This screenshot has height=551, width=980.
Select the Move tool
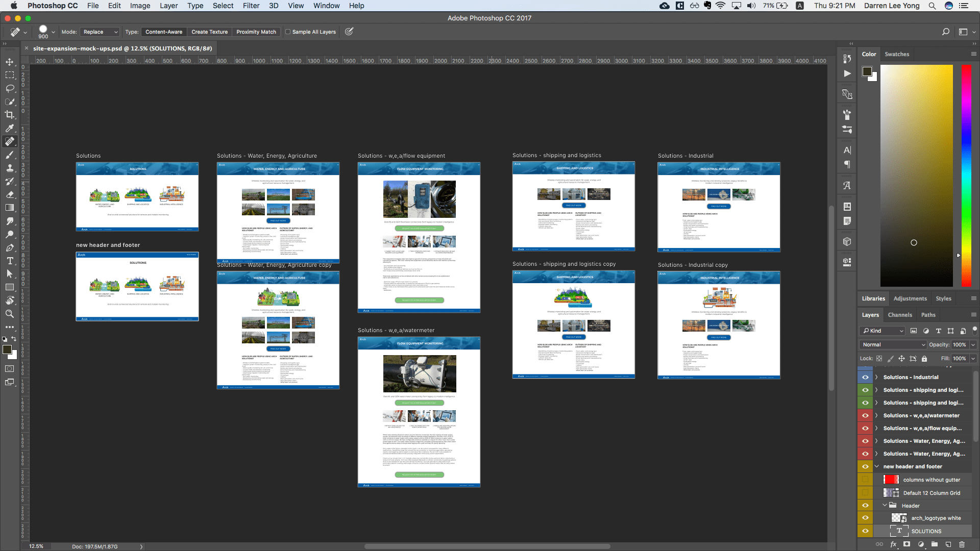point(10,62)
